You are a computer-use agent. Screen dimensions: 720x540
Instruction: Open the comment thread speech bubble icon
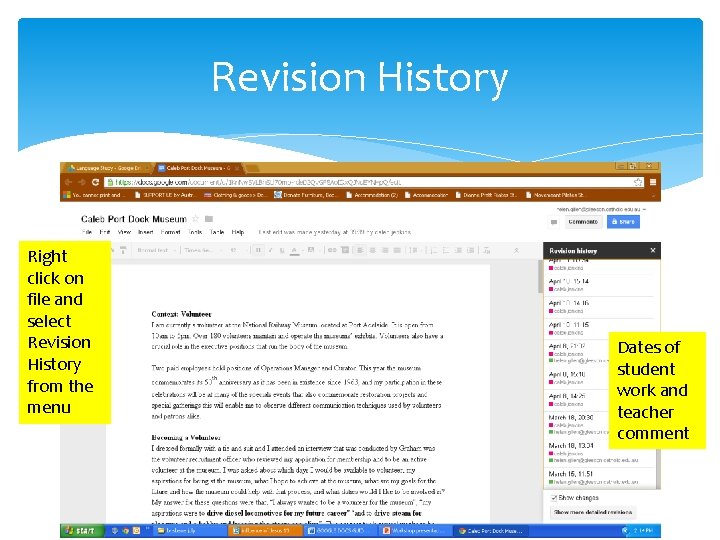click(x=554, y=222)
